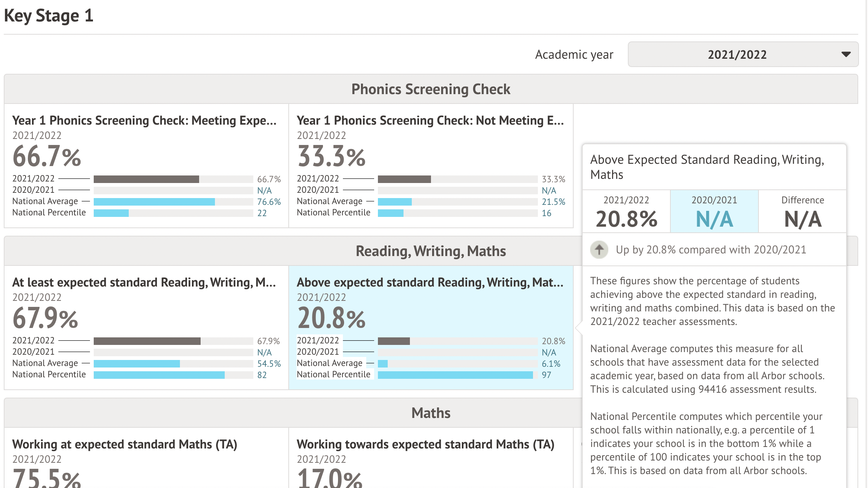The image size is (868, 488).
Task: Open the Academic year dropdown
Action: point(743,55)
